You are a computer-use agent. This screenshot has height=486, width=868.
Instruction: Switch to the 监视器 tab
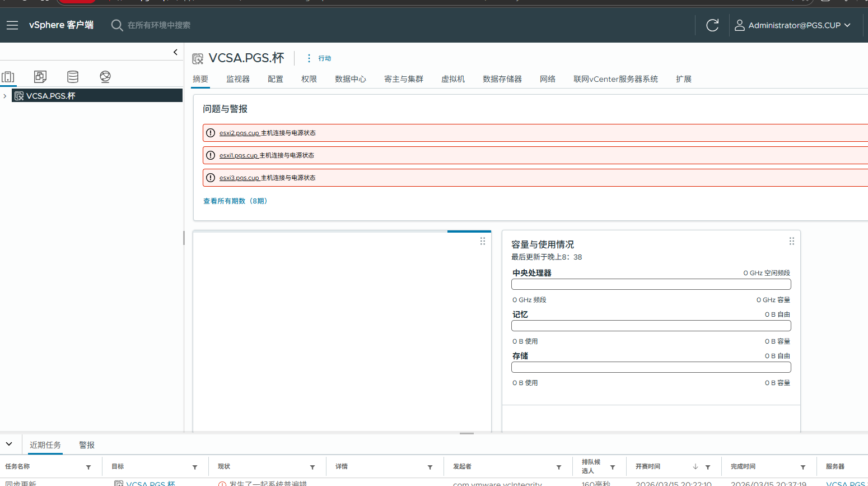click(x=238, y=79)
